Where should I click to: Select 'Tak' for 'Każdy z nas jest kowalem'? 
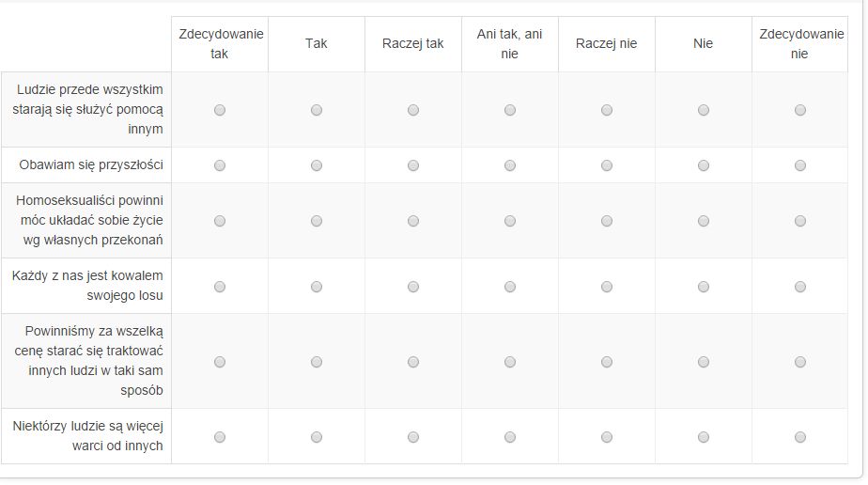pos(317,287)
